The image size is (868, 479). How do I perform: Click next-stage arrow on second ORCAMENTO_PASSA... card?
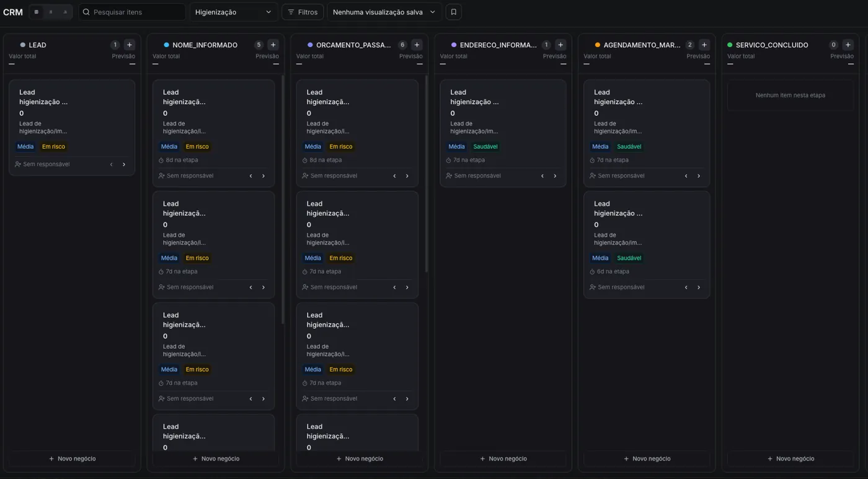[407, 288]
